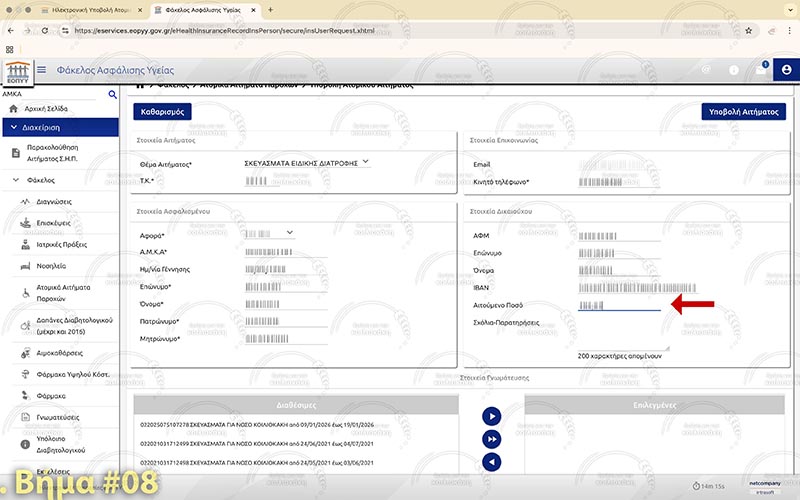Viewport: 800px width, 500px height.
Task: Move selected item right with single arrow button
Action: pos(491,416)
